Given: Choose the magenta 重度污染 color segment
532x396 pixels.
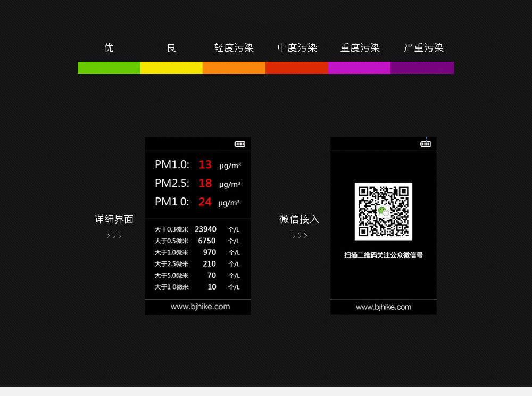Looking at the screenshot, I should pos(359,68).
